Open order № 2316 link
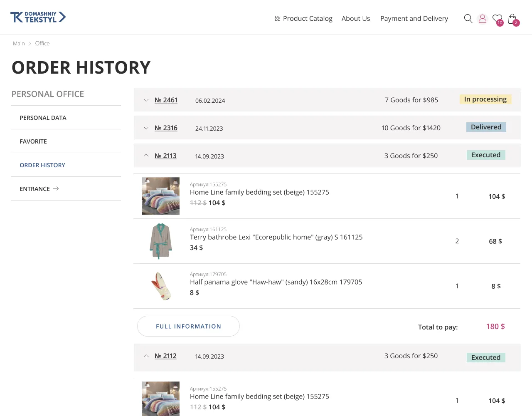 (x=166, y=128)
